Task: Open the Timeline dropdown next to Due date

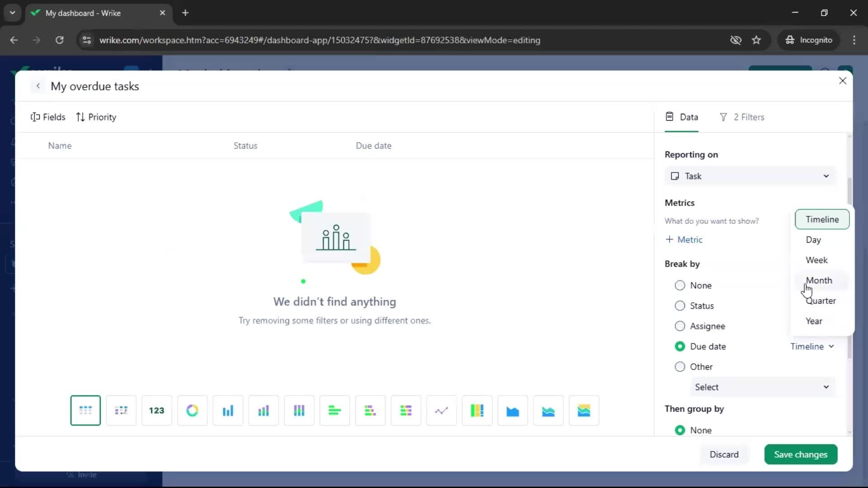Action: click(812, 346)
